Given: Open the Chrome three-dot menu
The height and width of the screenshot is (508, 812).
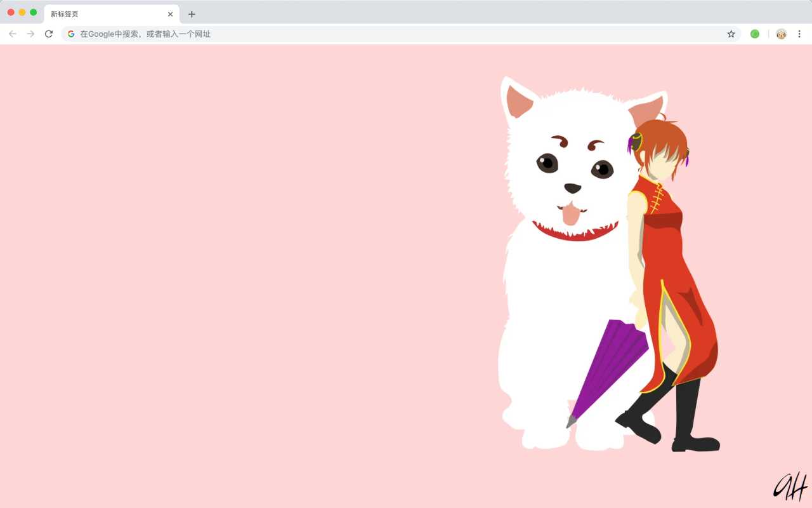Looking at the screenshot, I should [799, 34].
